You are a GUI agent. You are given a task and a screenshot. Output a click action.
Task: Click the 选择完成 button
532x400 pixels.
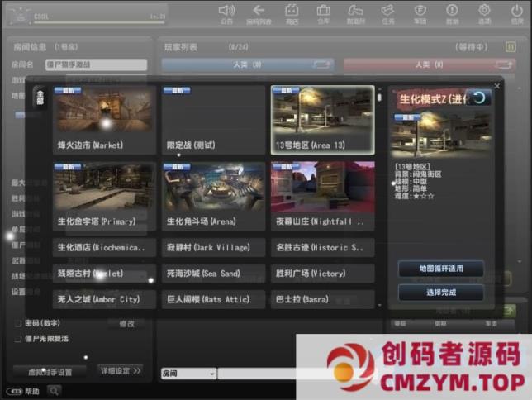(x=441, y=293)
